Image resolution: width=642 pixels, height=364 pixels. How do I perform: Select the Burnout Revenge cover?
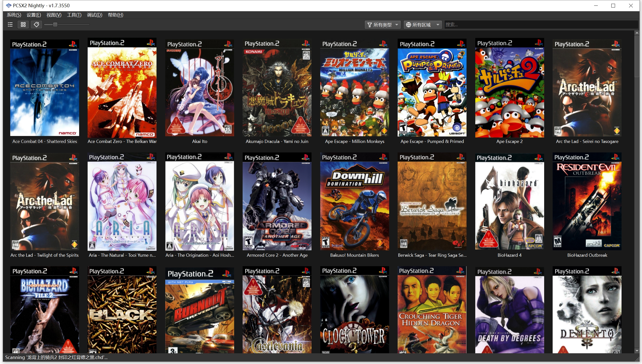click(x=200, y=311)
